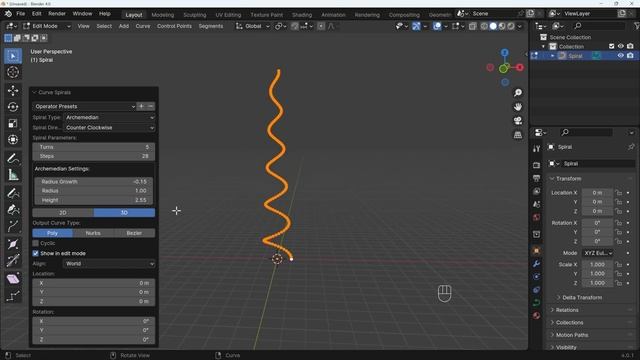Toggle Collection exclude checkbox in outliner

tap(611, 46)
